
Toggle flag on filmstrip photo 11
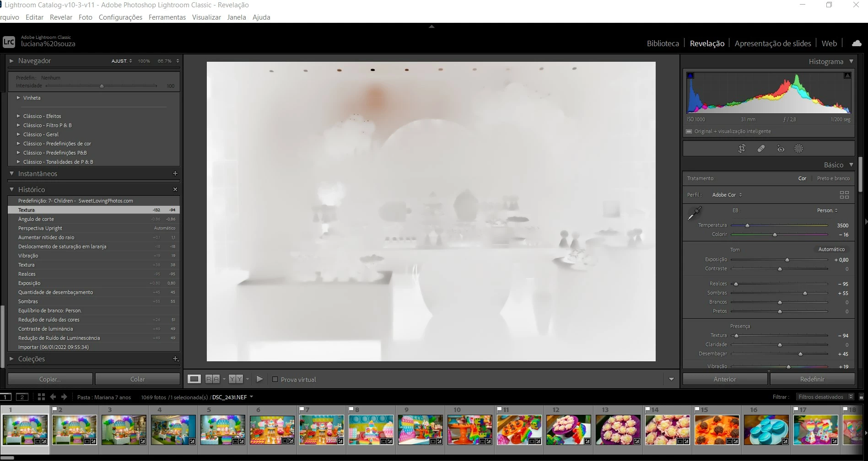coord(499,409)
